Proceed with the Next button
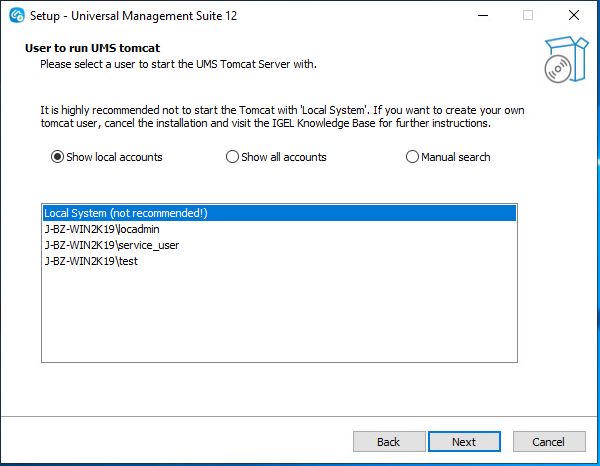600x466 pixels. point(464,441)
